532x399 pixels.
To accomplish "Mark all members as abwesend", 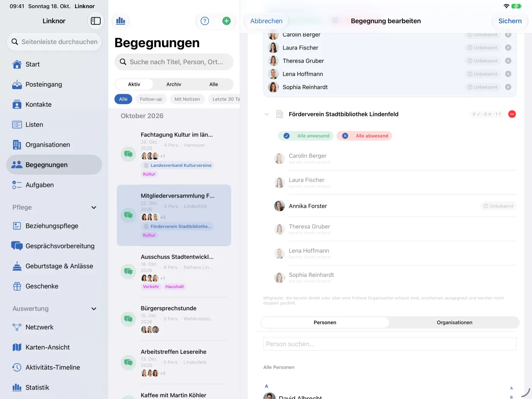I will tap(364, 136).
